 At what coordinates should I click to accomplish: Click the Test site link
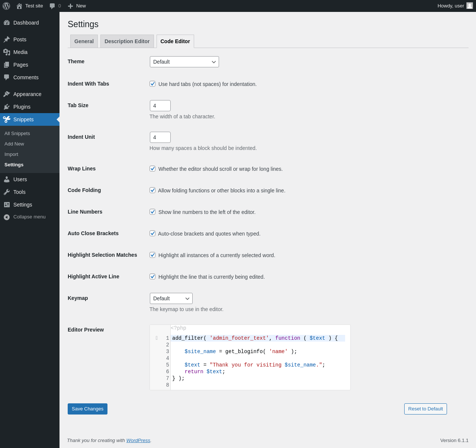tap(30, 6)
